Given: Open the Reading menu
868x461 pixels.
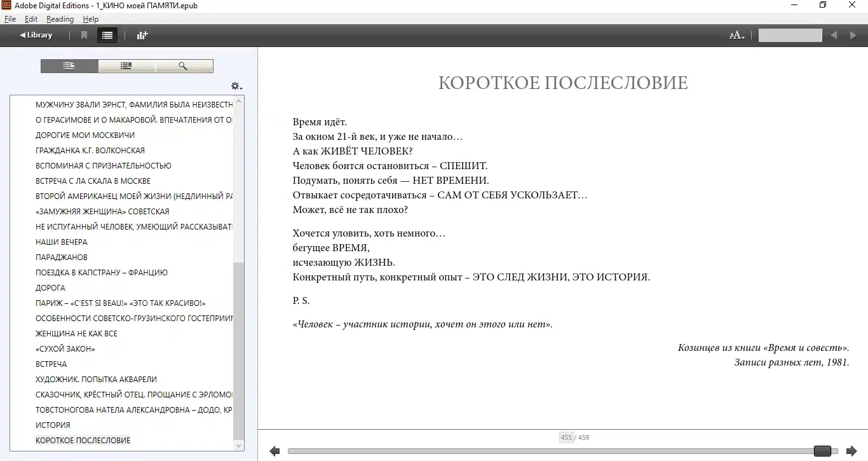Looking at the screenshot, I should [x=60, y=19].
